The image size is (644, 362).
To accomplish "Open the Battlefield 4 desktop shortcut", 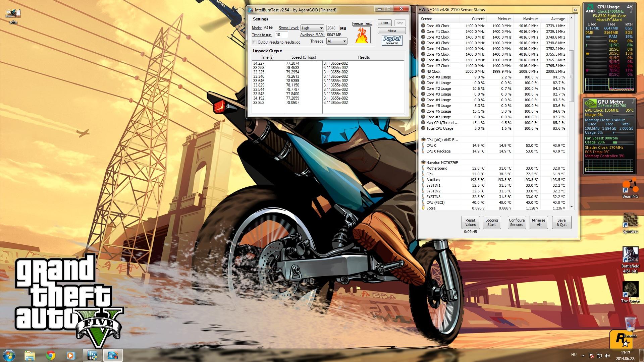I will [x=630, y=255].
